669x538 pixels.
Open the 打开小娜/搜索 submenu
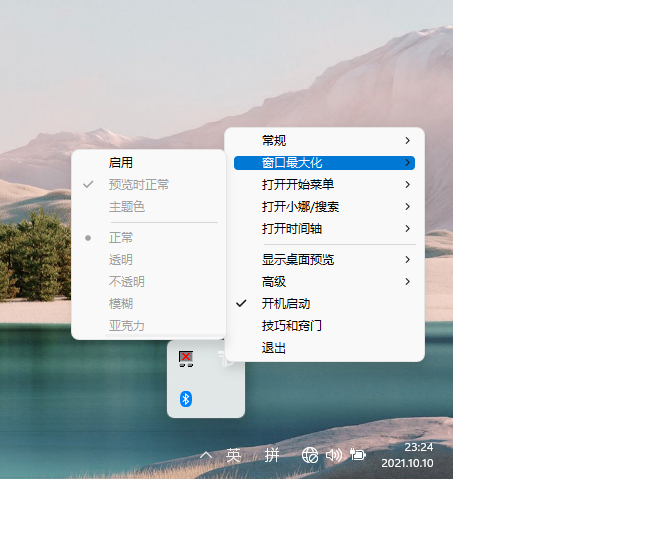[324, 207]
